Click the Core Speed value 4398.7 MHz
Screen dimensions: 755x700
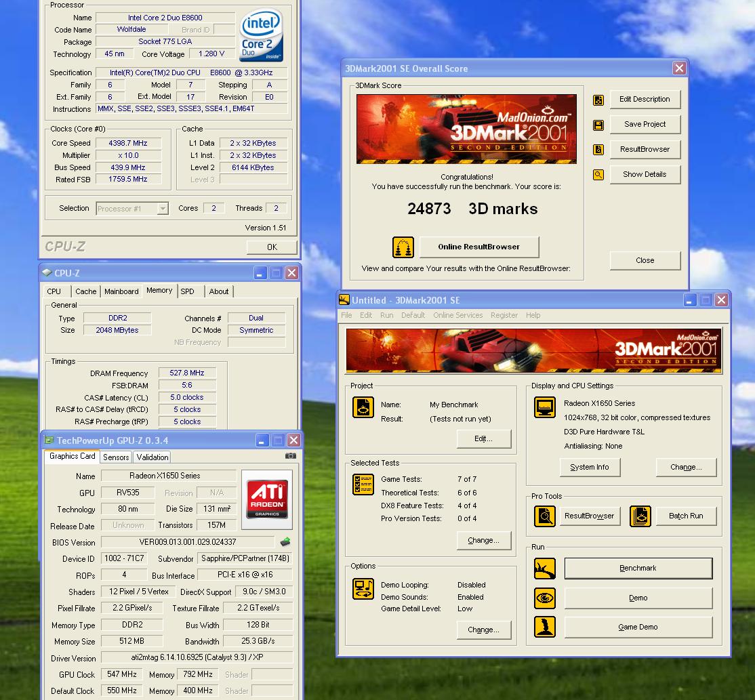(128, 143)
